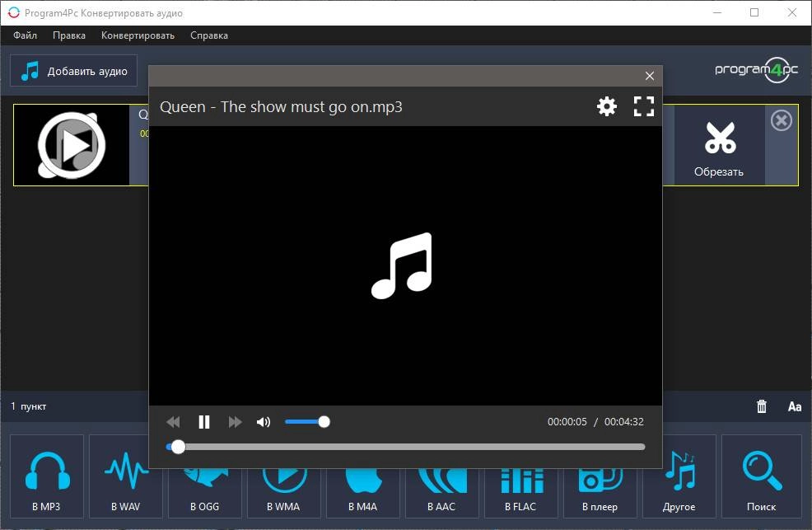Open the Справка menu

[x=208, y=35]
